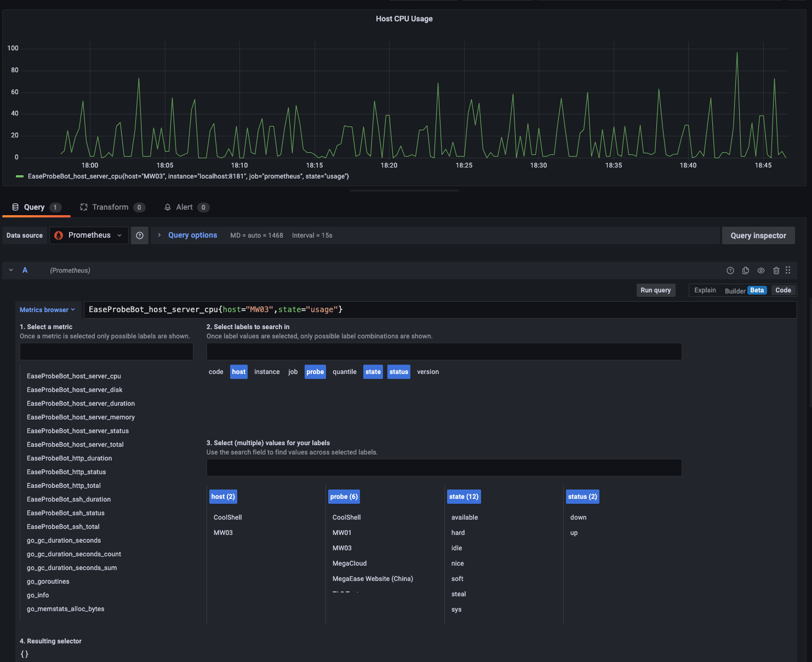Select the Explain mode option
The image size is (812, 662).
click(705, 290)
